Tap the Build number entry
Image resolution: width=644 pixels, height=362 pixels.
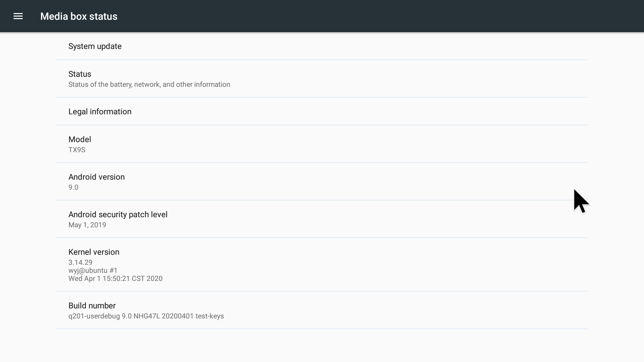pyautogui.click(x=322, y=310)
